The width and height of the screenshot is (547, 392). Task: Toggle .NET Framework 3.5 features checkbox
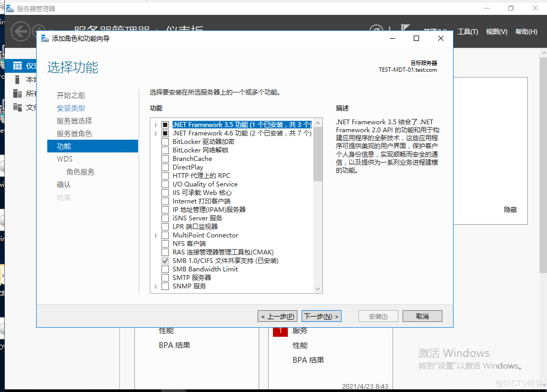[x=165, y=125]
